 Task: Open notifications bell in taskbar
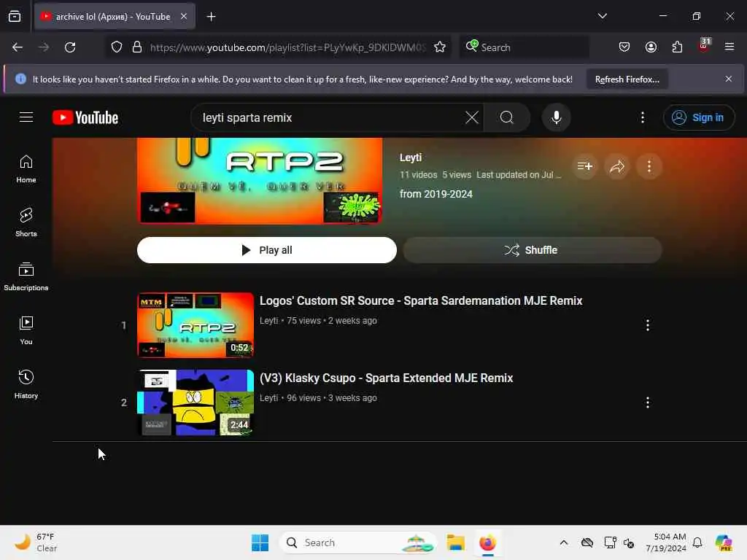[x=697, y=542]
